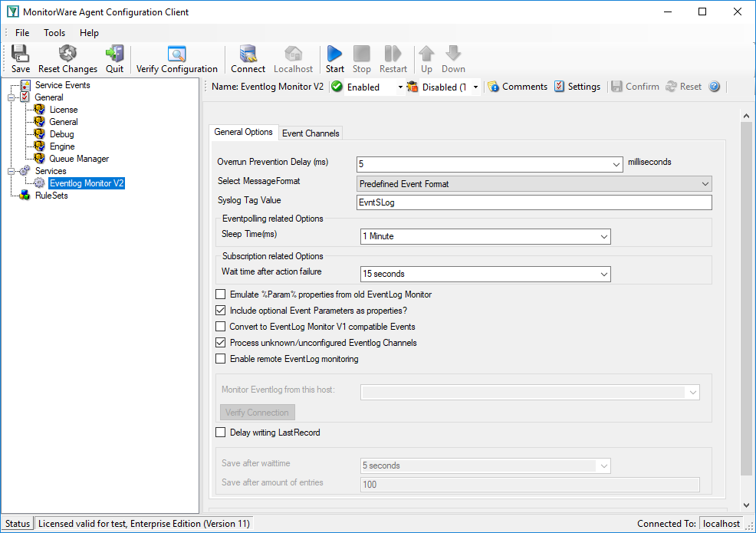Click the vertical scrollbar down arrow
This screenshot has width=756, height=533.
[746, 505]
